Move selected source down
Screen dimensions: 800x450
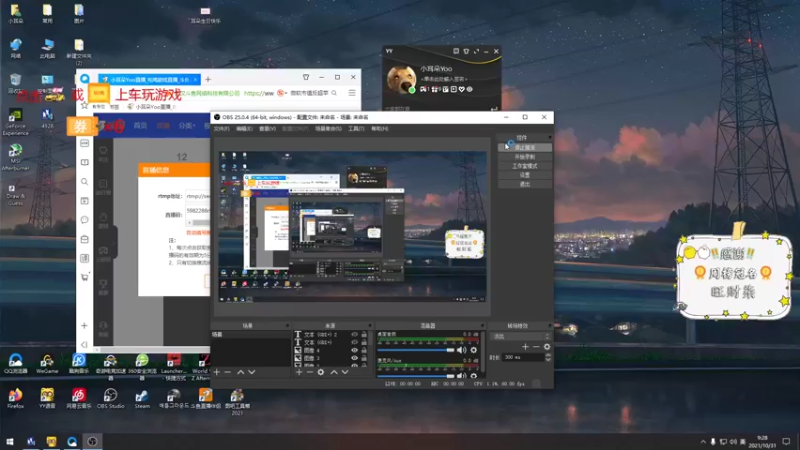pos(345,372)
